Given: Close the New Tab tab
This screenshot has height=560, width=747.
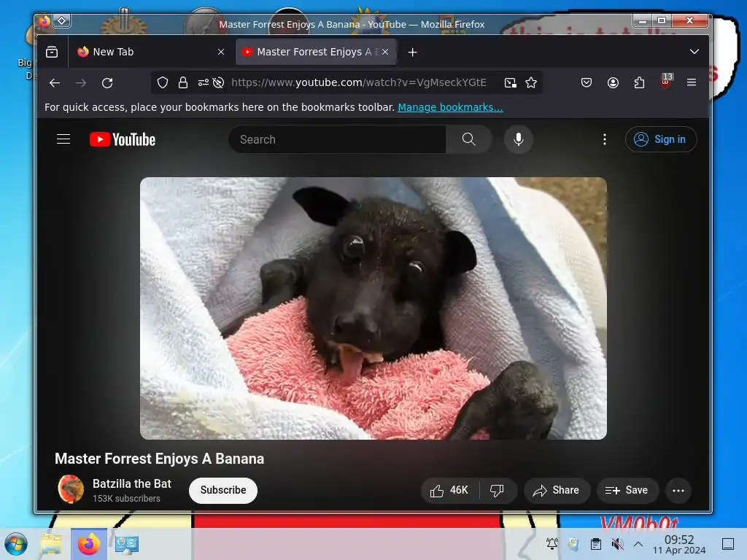Looking at the screenshot, I should pos(221,52).
